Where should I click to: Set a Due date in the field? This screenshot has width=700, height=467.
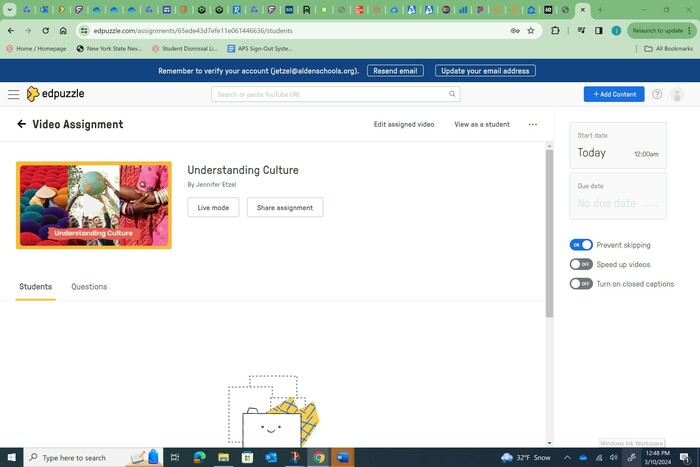pyautogui.click(x=617, y=203)
